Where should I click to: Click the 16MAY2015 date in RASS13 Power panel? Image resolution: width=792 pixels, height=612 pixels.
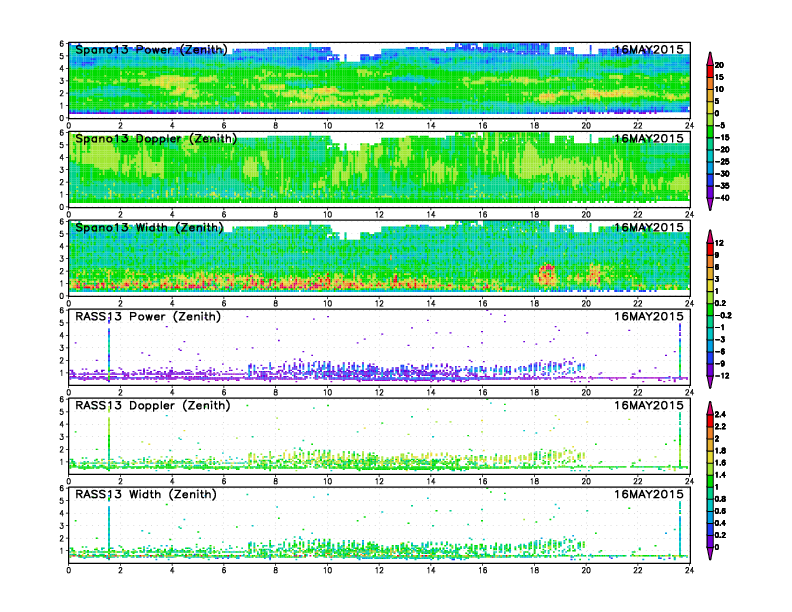point(649,317)
